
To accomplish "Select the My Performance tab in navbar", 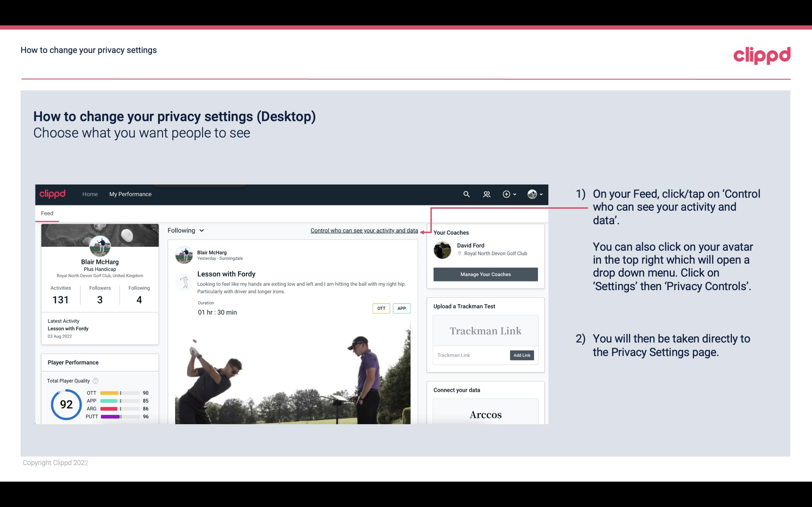I will pyautogui.click(x=130, y=194).
